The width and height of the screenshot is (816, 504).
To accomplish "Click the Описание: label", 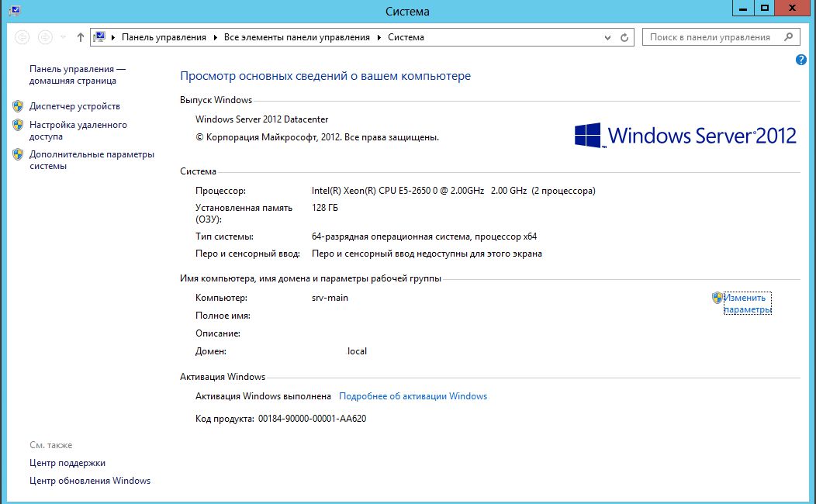I will tap(217, 333).
